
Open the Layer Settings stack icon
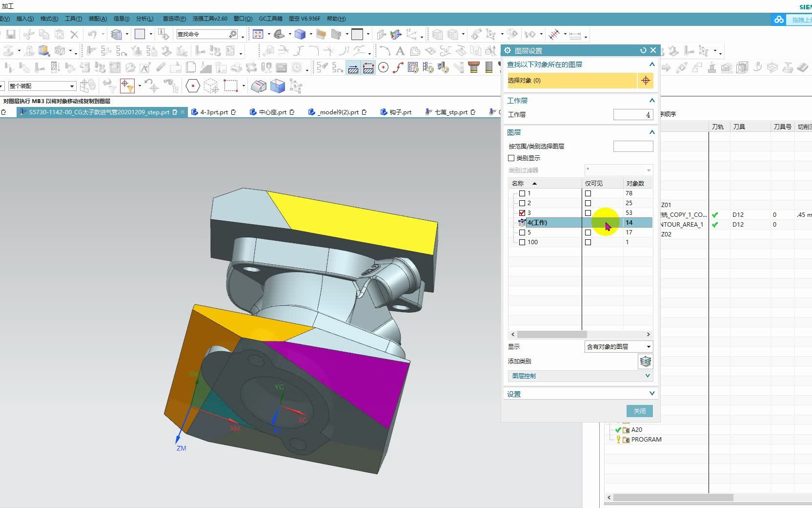click(116, 34)
